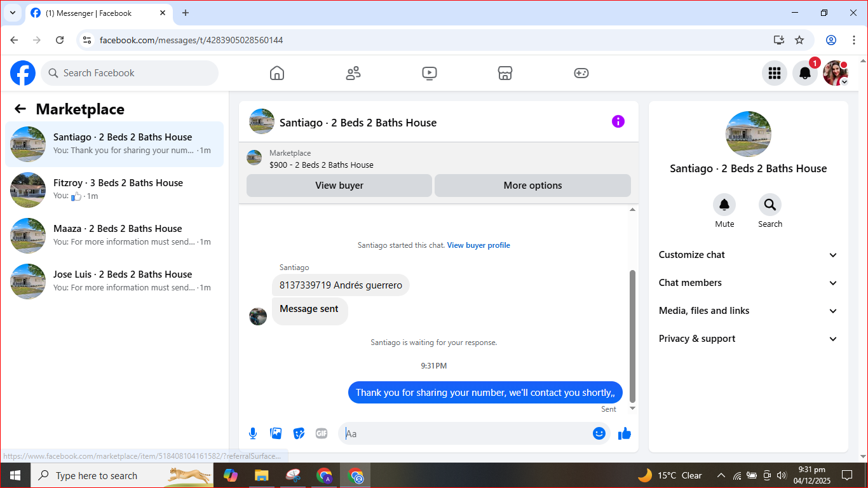Click the large house photo in right panel

pyautogui.click(x=749, y=134)
